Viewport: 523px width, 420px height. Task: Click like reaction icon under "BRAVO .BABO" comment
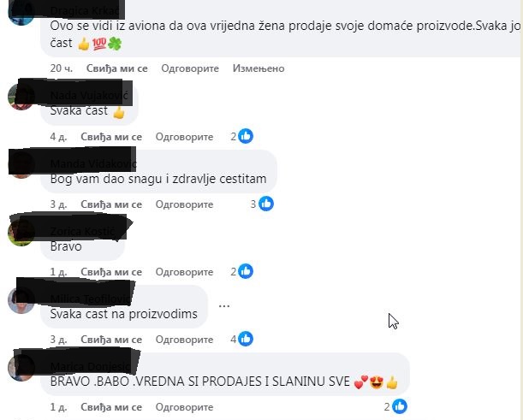click(x=400, y=406)
